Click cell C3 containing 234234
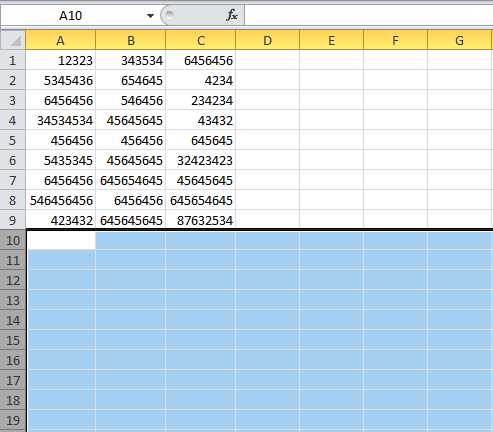The height and width of the screenshot is (432, 493). point(201,100)
